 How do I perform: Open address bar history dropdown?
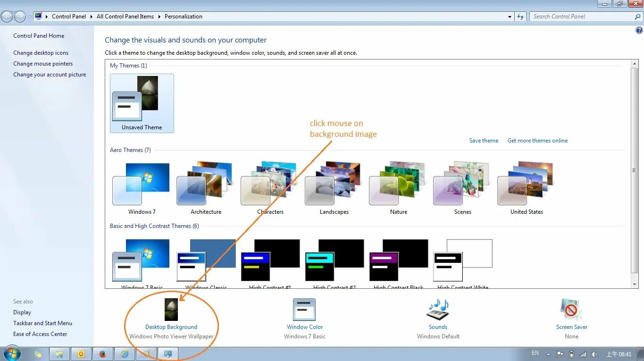click(510, 17)
